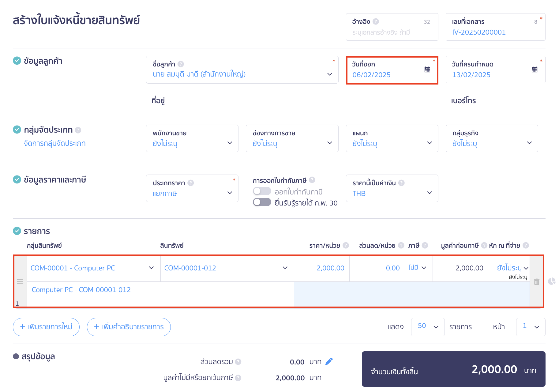Open the ชื่อลูกค้า customer dropdown

point(330,74)
